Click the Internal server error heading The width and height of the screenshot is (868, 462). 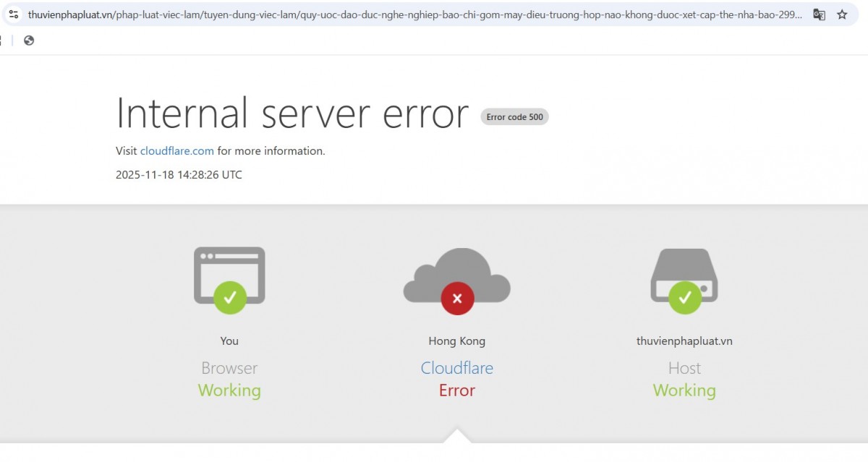coord(291,113)
